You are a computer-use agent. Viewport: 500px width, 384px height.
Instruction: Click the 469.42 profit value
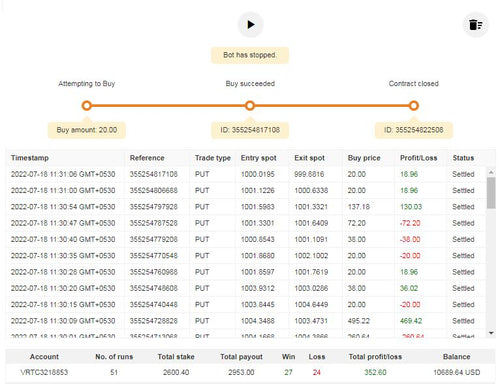click(411, 321)
